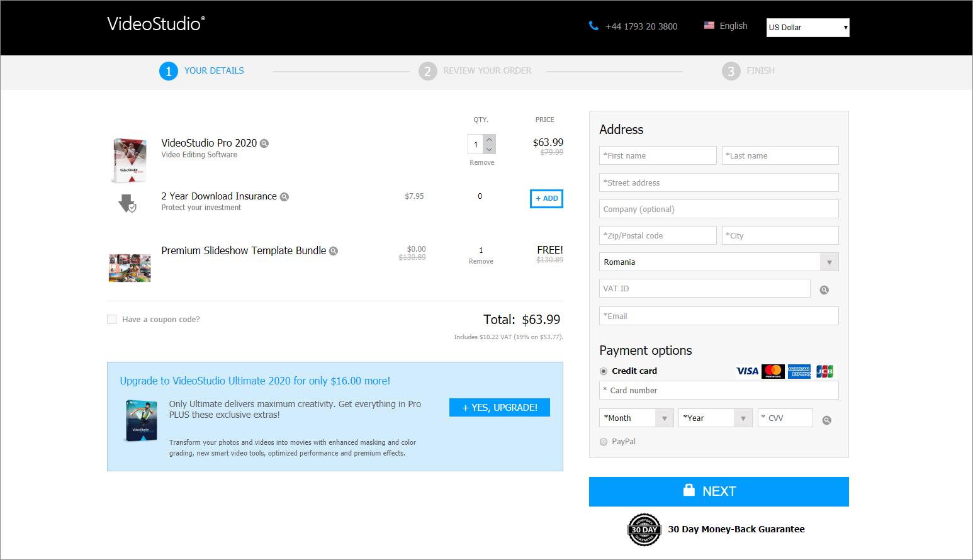
Task: Remove Premium Slideshow Template Bundle
Action: coord(481,262)
